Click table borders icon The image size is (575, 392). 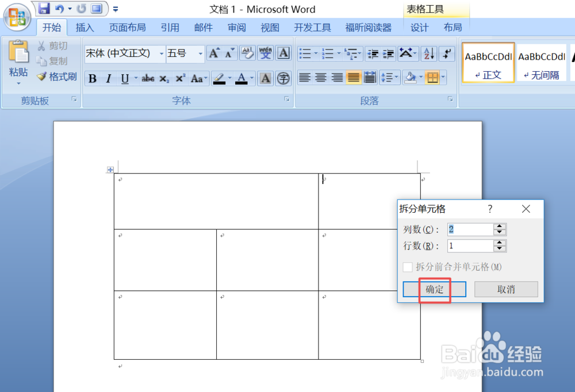433,78
